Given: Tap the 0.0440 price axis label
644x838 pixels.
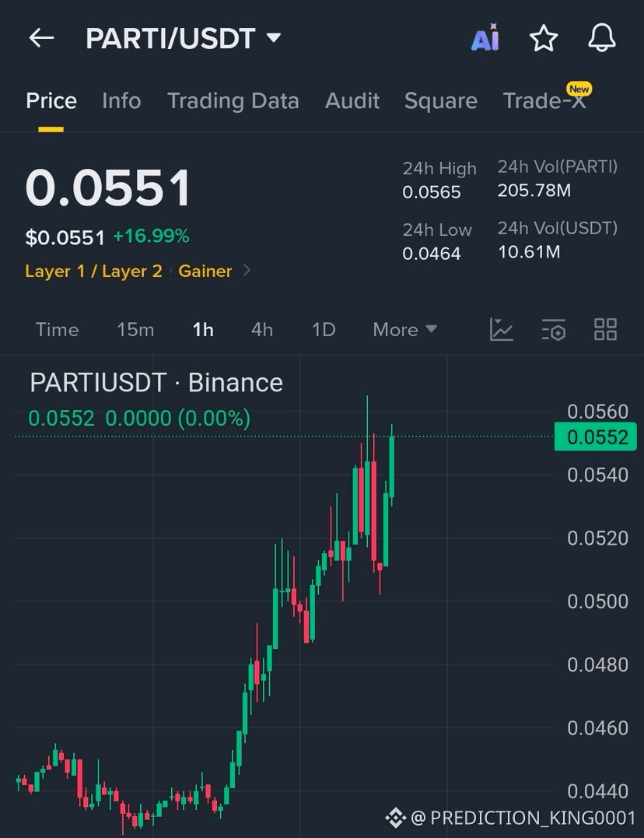Looking at the screenshot, I should (x=597, y=791).
